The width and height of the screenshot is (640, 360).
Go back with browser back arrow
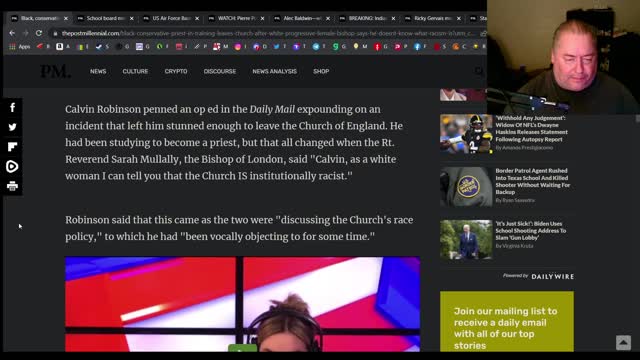tap(12, 33)
